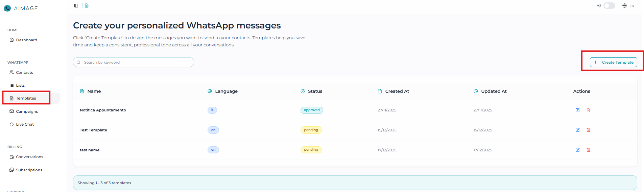This screenshot has height=192, width=644.
Task: Click the pending status badge for Test Template
Action: point(311,130)
